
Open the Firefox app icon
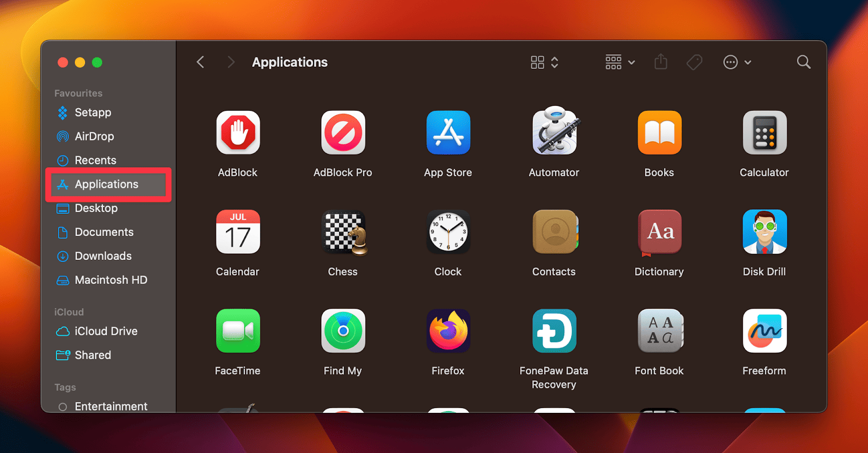448,331
